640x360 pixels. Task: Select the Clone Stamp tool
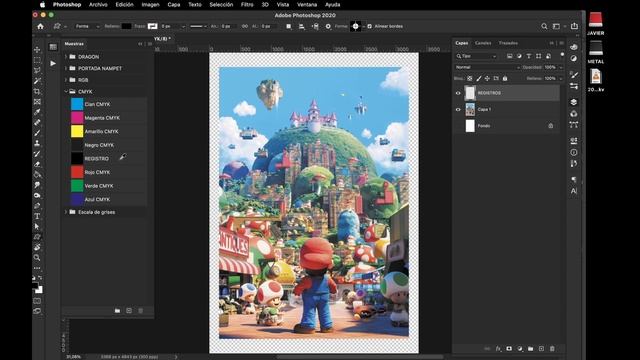[x=37, y=143]
